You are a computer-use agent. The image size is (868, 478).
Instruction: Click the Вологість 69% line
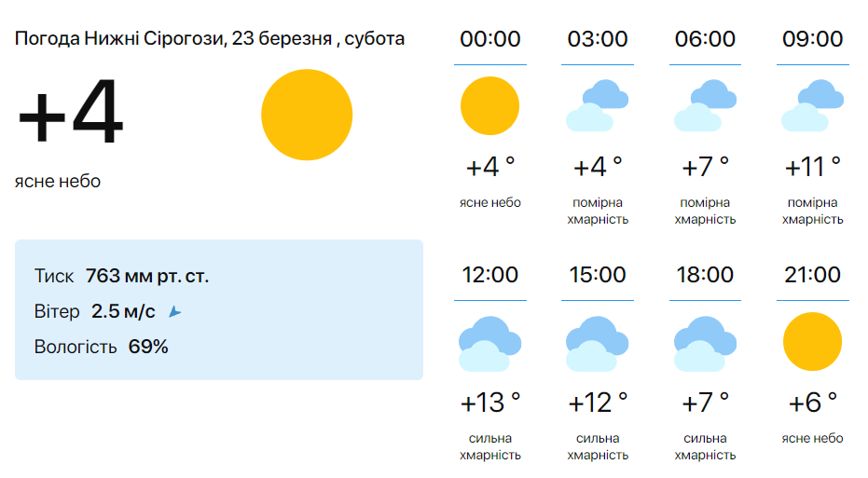[101, 347]
